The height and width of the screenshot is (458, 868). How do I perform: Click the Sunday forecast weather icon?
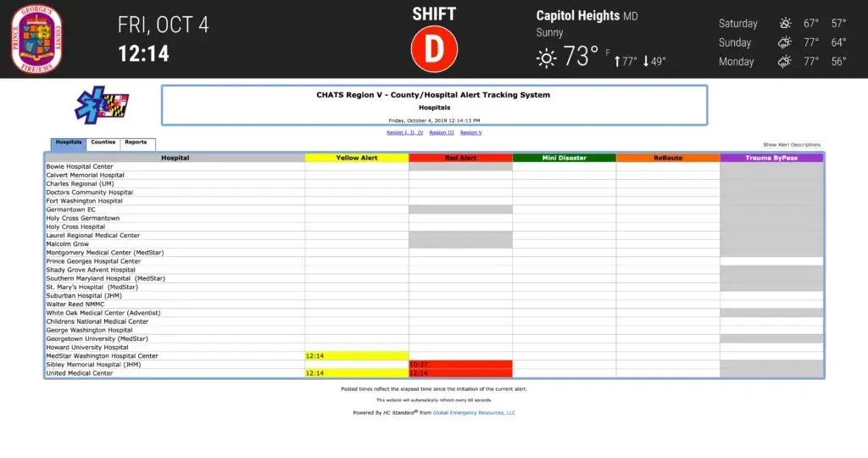pyautogui.click(x=784, y=42)
